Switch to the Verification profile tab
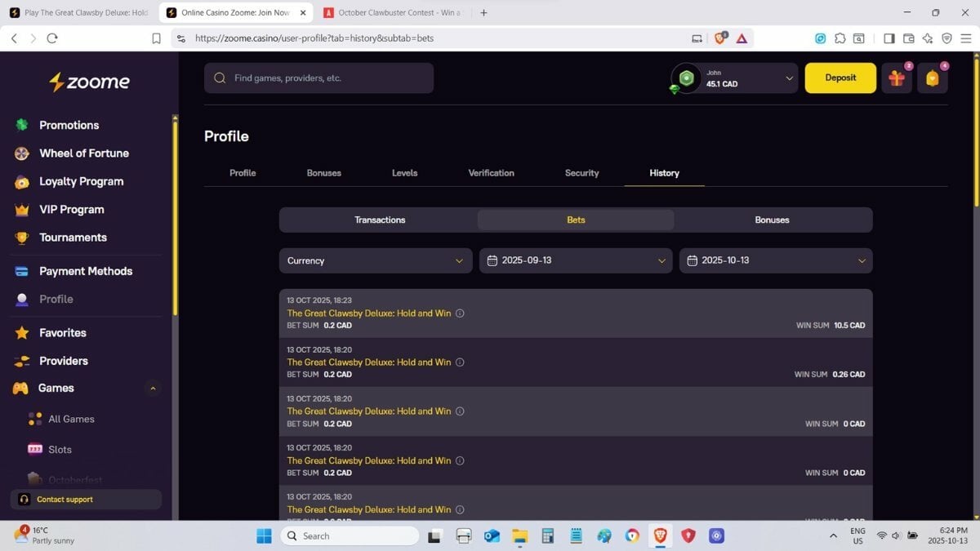Screen dimensions: 980x551 [491, 173]
